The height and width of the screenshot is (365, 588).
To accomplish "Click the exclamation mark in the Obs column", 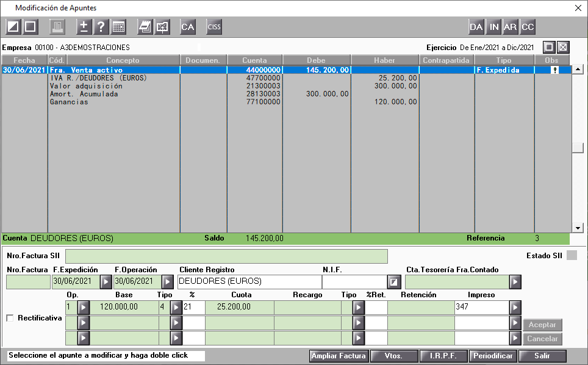I will (x=555, y=70).
